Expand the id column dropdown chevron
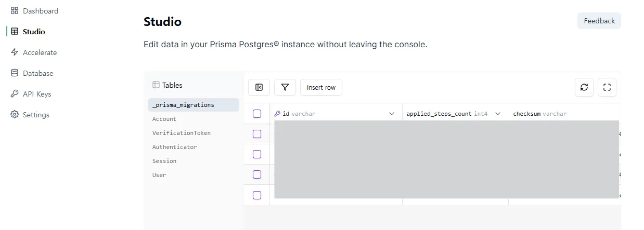The height and width of the screenshot is (230, 644). [392, 114]
